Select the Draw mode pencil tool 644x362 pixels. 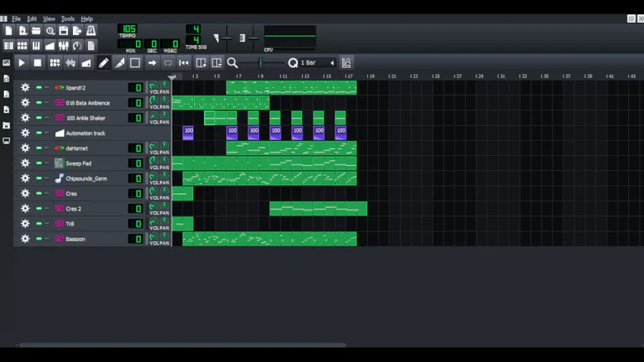coord(104,63)
